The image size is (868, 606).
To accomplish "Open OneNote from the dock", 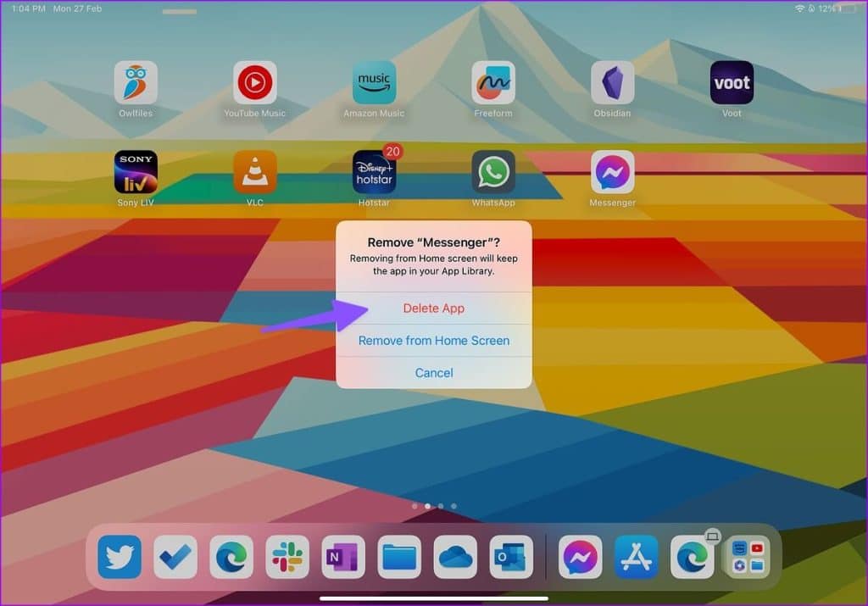I will click(x=343, y=557).
